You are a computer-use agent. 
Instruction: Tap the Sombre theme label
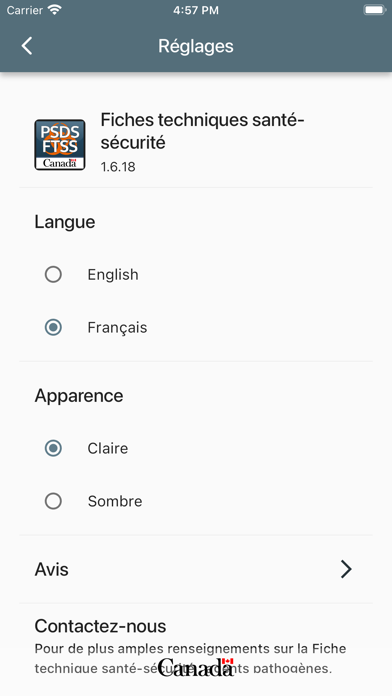(115, 502)
